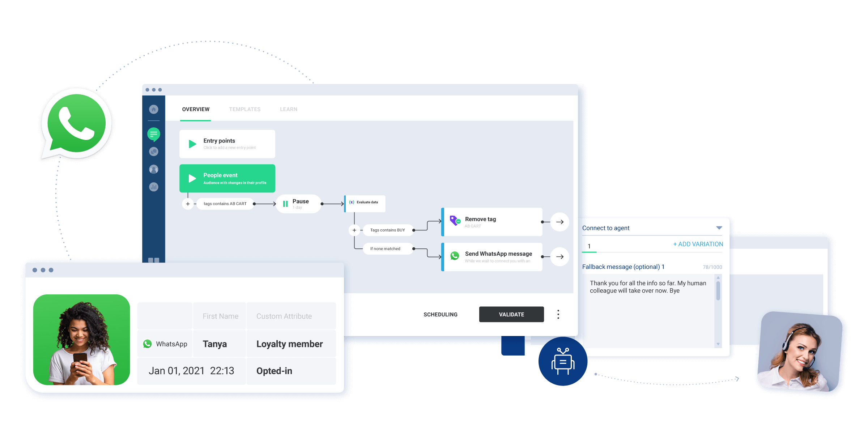Open the Evaluate data node
The image size is (868, 434).
[365, 204]
